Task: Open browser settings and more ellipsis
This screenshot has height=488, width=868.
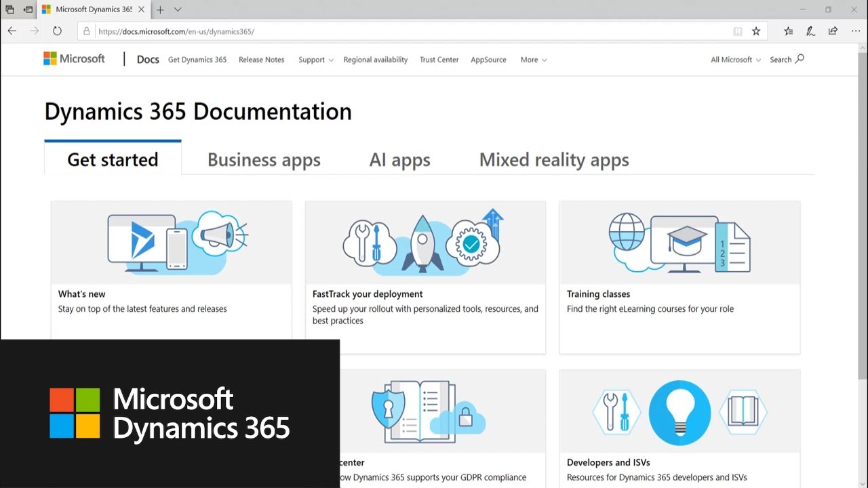Action: (854, 31)
